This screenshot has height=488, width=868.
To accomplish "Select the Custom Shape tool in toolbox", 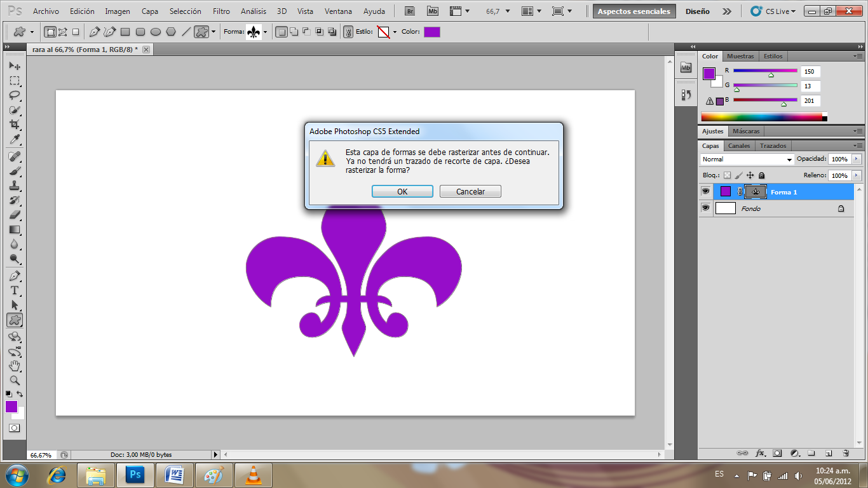I will pyautogui.click(x=15, y=320).
